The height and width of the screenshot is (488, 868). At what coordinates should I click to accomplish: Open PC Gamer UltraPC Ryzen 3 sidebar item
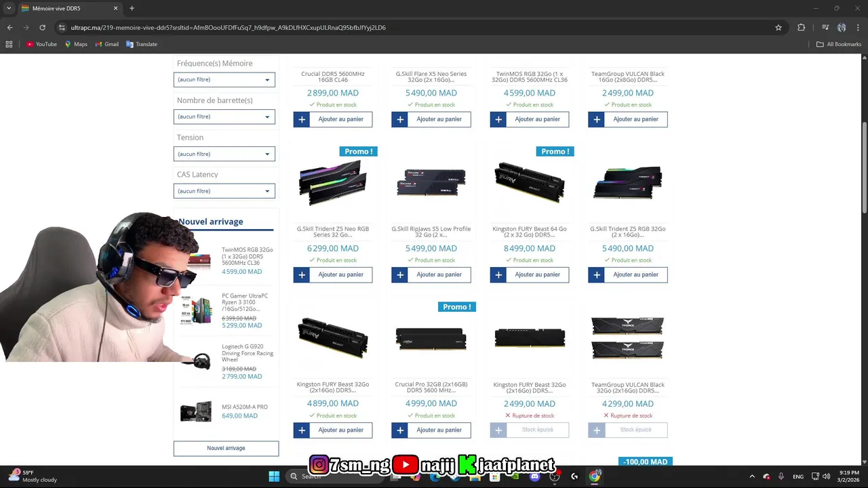coord(245,302)
